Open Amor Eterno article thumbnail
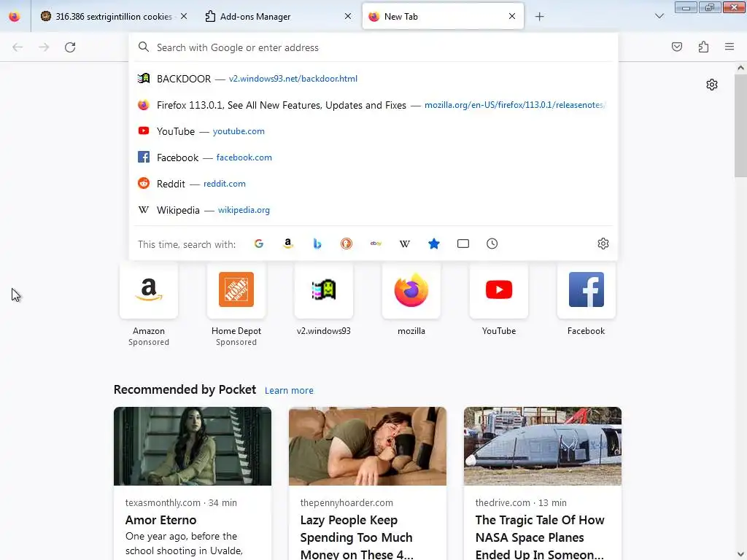The image size is (747, 560). [193, 446]
